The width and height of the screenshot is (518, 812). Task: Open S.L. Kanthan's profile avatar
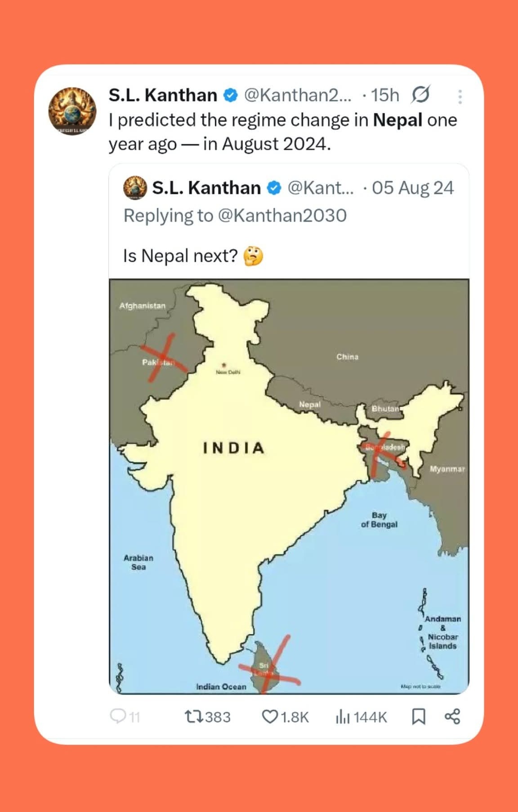click(72, 112)
